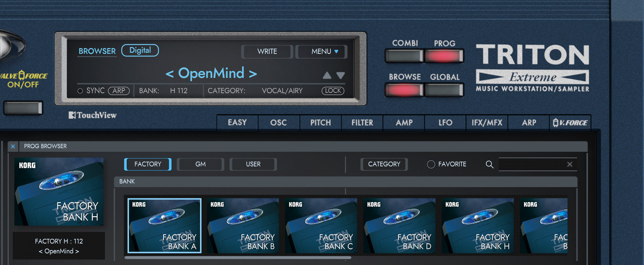This screenshot has width=644, height=265.
Task: Click the category value VOCAL/AIRY
Action: click(x=282, y=91)
